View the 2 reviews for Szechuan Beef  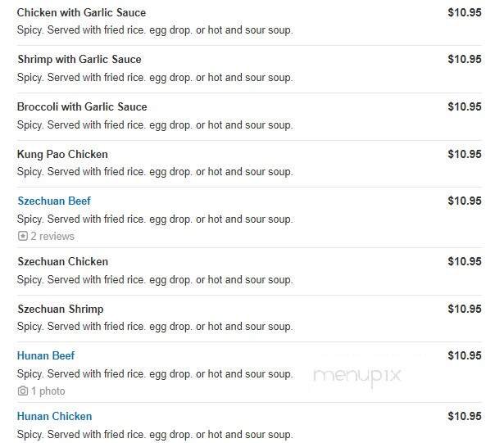click(52, 237)
